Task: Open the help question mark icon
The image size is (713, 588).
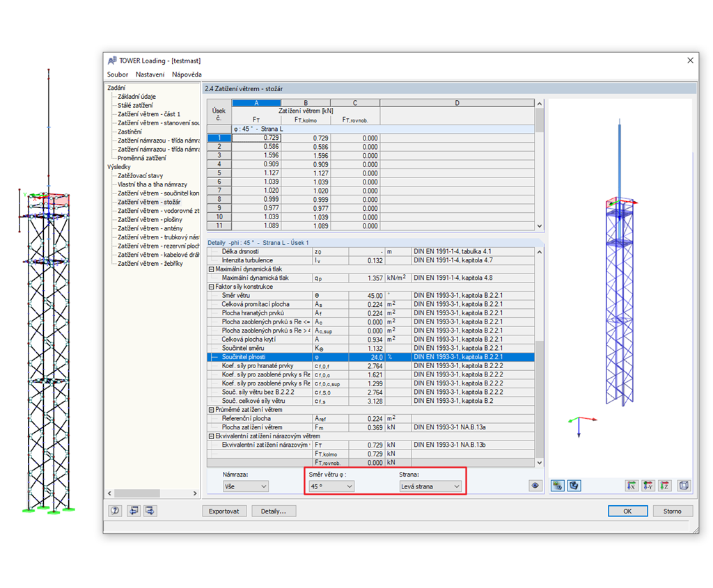Action: click(115, 511)
